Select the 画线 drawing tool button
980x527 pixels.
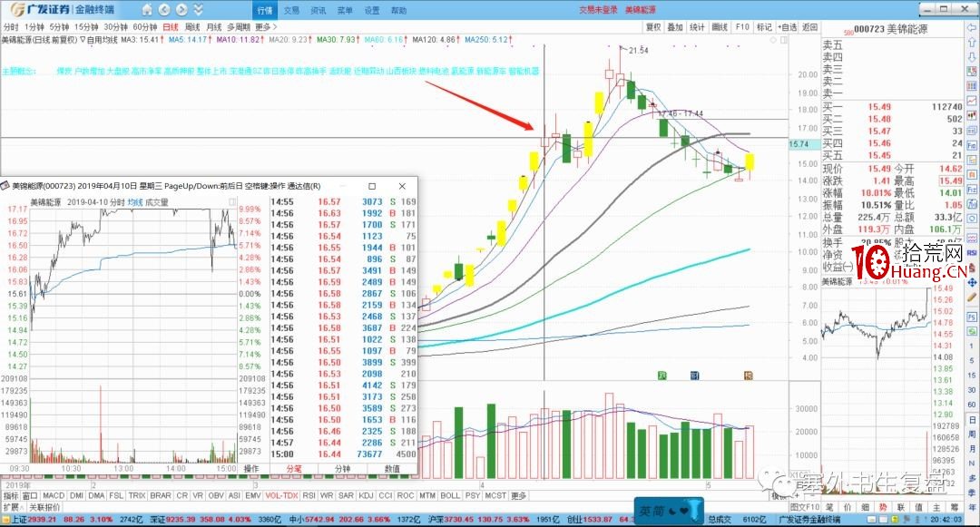[720, 27]
